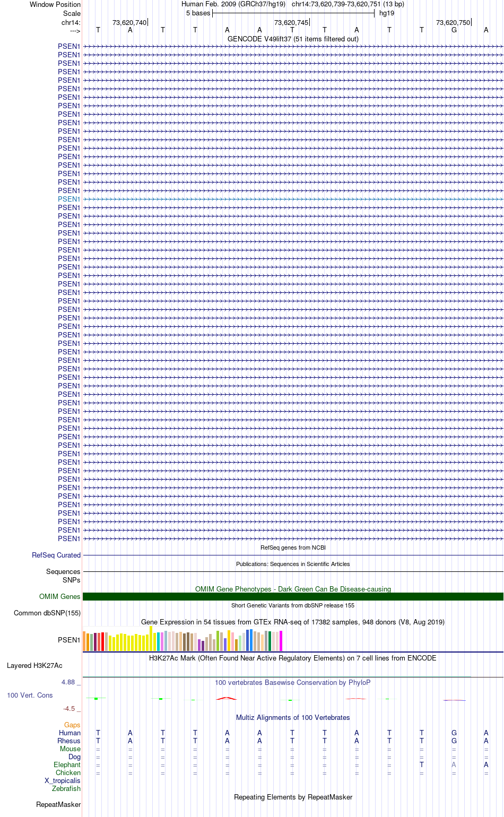Click the G base in the sequence ruler
The image size is (504, 817).
pos(454,30)
